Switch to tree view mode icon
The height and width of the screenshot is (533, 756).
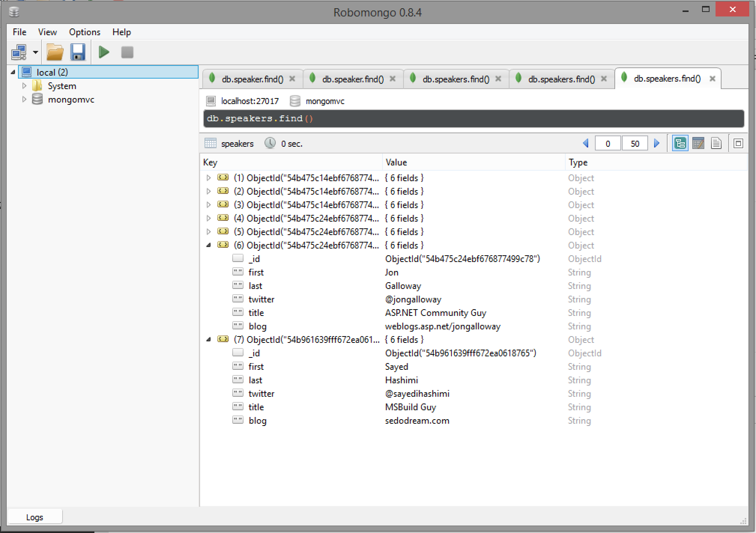tap(680, 143)
